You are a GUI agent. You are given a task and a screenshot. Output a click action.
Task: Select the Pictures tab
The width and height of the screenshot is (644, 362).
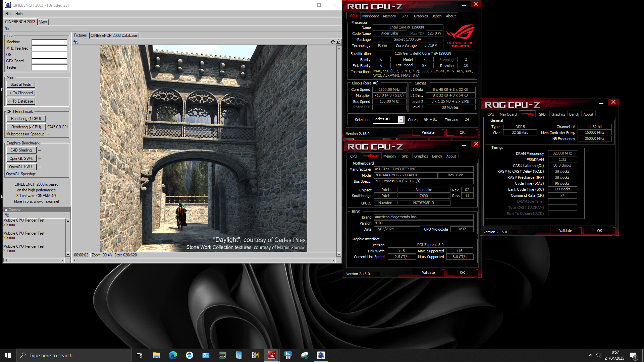point(80,35)
